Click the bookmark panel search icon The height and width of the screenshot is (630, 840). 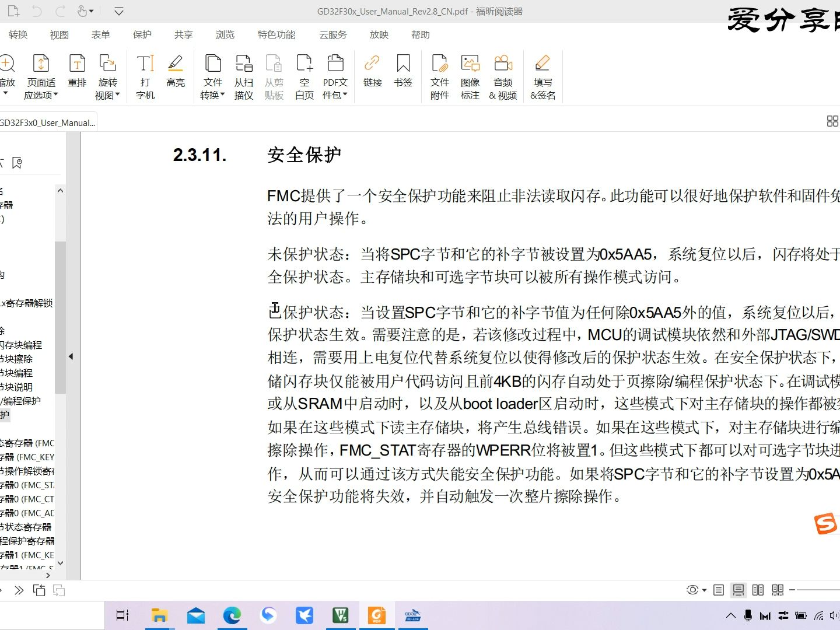click(x=17, y=163)
